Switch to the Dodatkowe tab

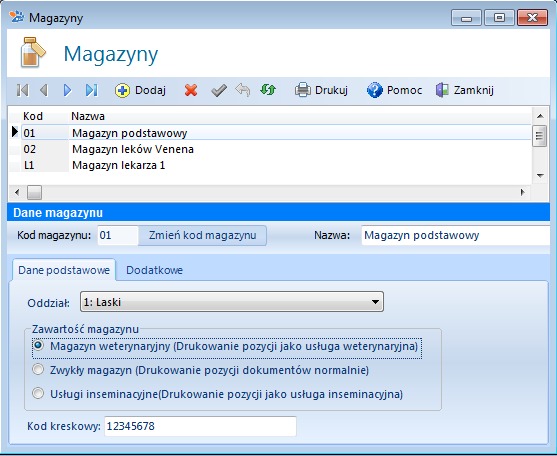coord(155,270)
